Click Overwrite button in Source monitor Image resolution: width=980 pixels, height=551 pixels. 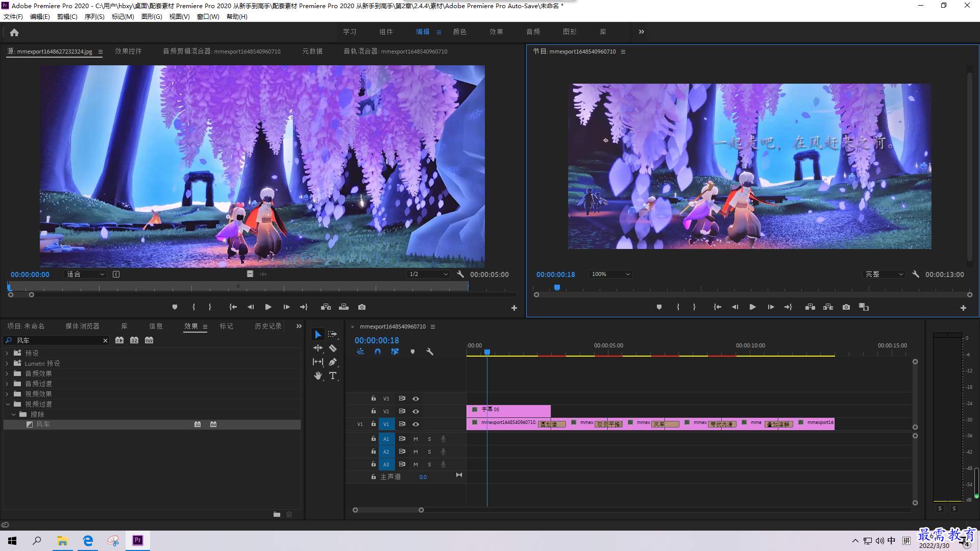[344, 307]
